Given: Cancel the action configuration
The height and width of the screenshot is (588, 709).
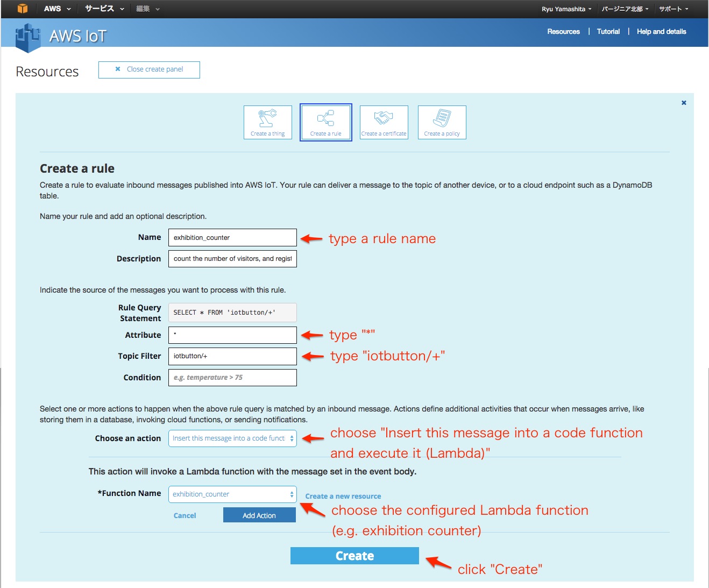Looking at the screenshot, I should pyautogui.click(x=185, y=515).
